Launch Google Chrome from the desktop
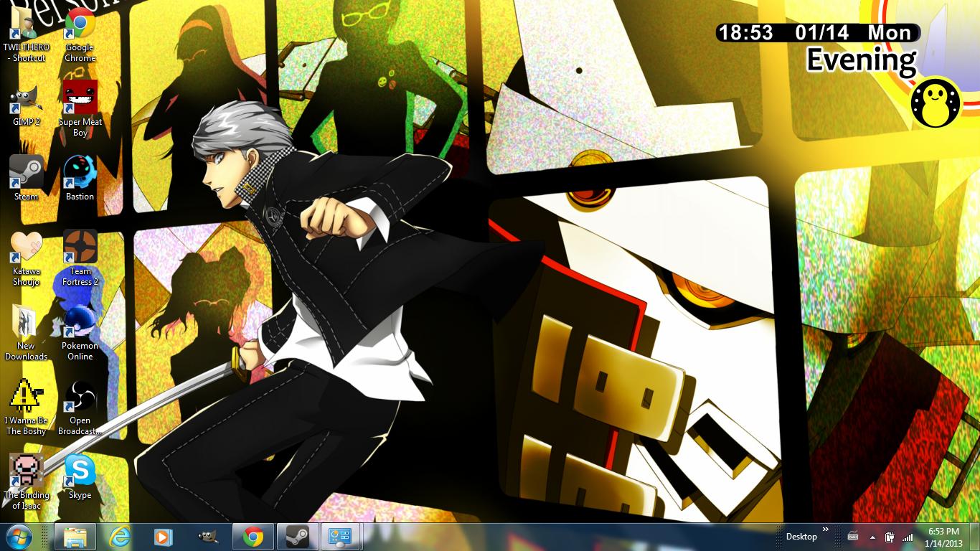Image resolution: width=980 pixels, height=551 pixels. point(80,34)
